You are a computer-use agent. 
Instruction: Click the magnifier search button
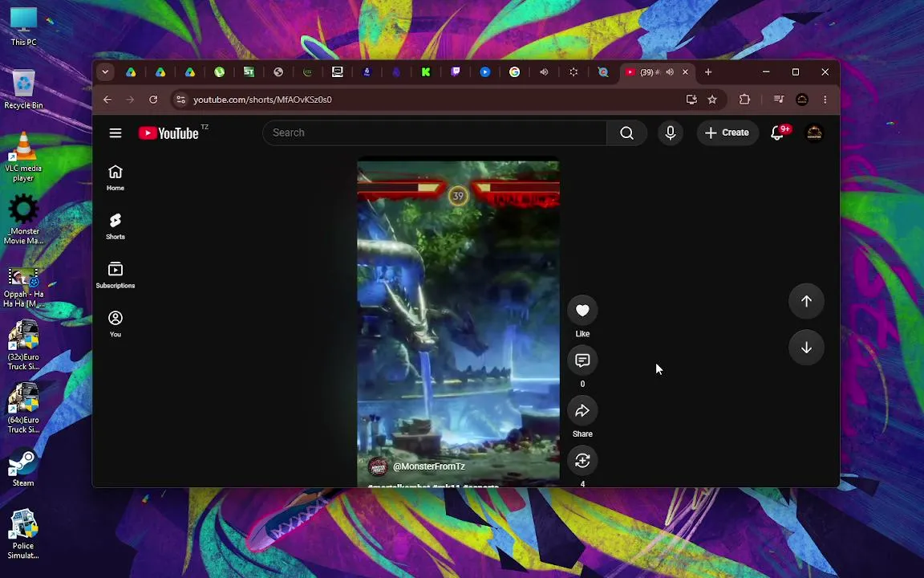[627, 132]
